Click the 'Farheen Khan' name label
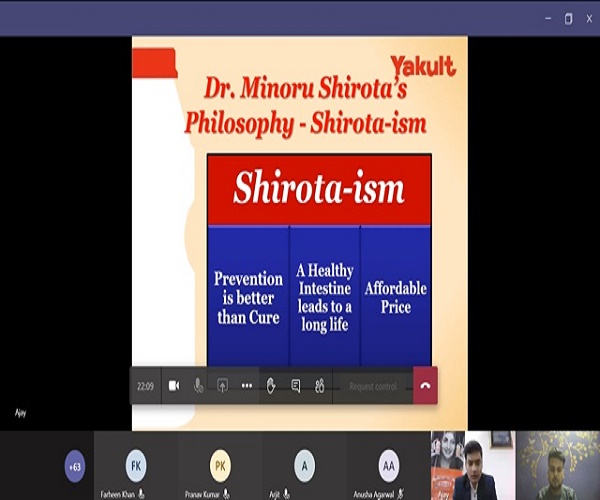This screenshot has height=500, width=600. 117,495
